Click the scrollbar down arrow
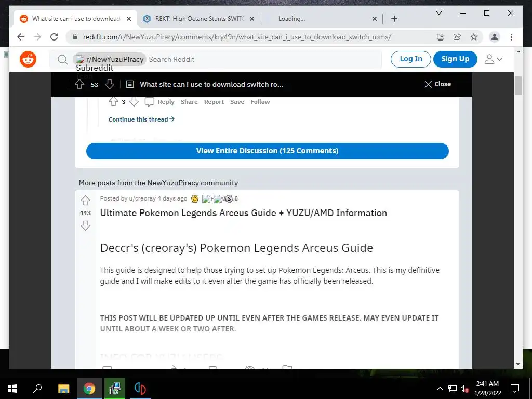The height and width of the screenshot is (399, 532). pos(518,364)
